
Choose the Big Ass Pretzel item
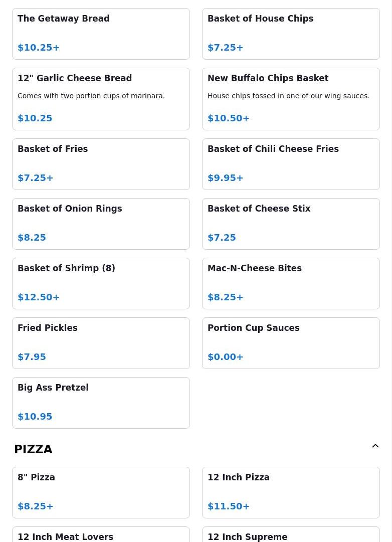point(101,403)
